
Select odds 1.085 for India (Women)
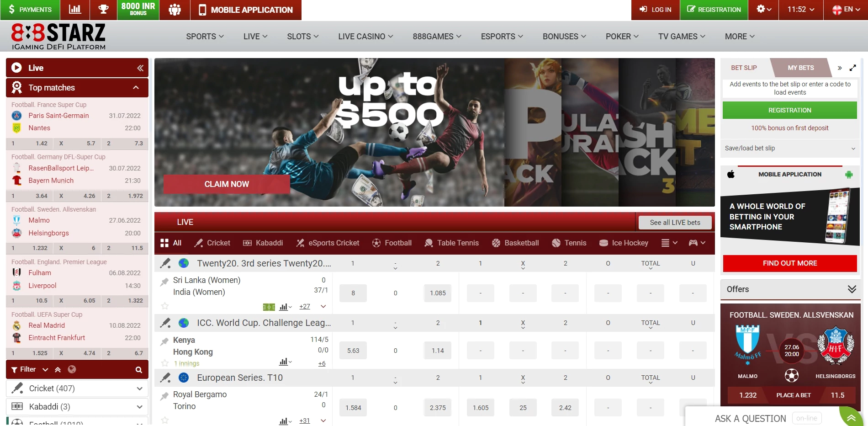[438, 293]
